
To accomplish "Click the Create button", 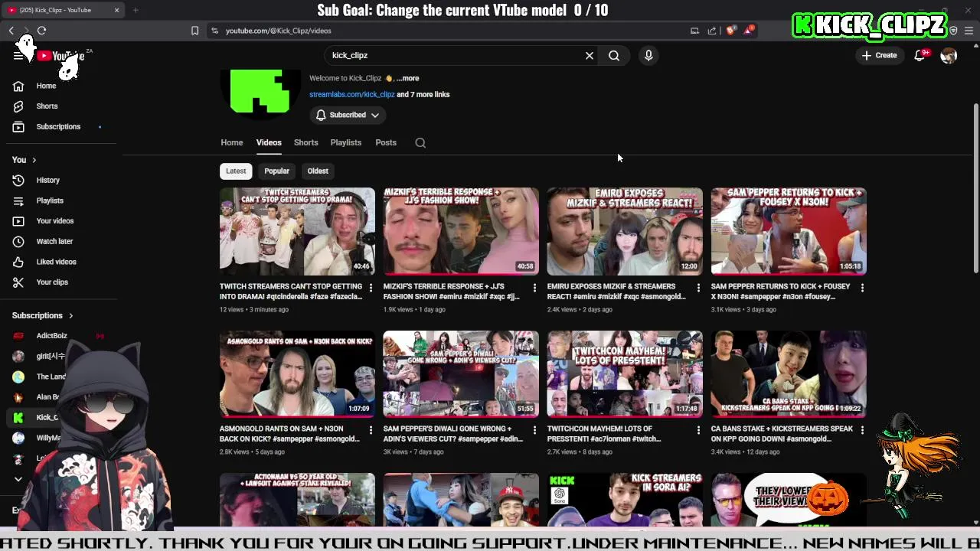I will pos(879,55).
